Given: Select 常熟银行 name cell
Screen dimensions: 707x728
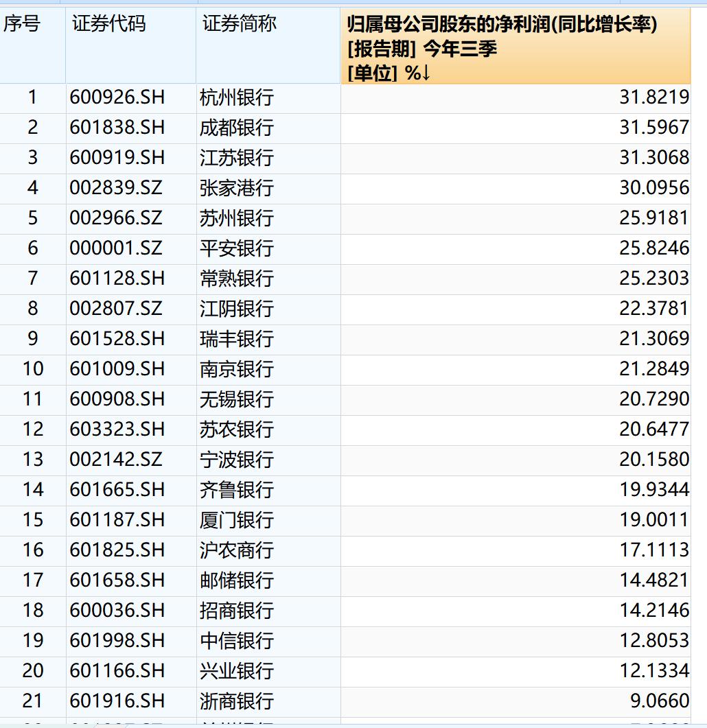Looking at the screenshot, I should click(268, 279).
